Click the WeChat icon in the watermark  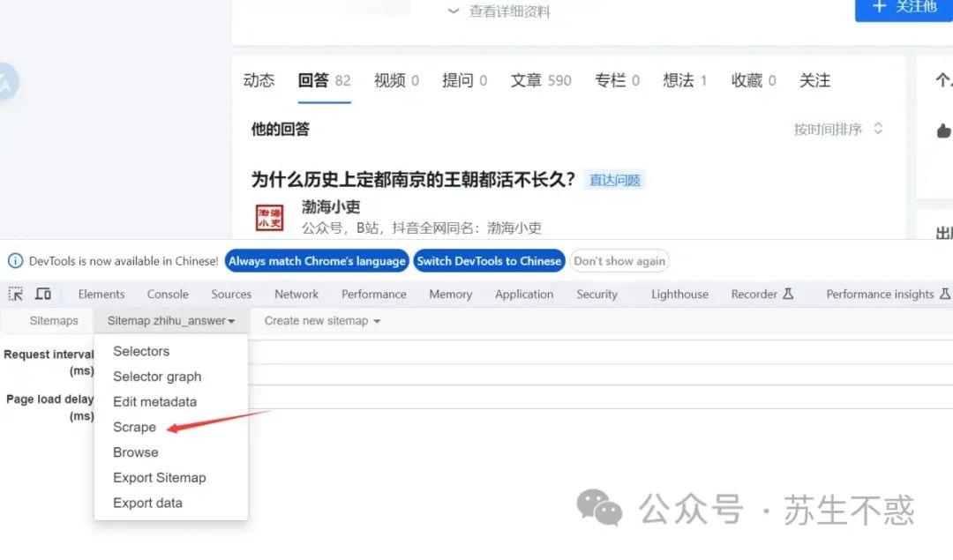[599, 509]
